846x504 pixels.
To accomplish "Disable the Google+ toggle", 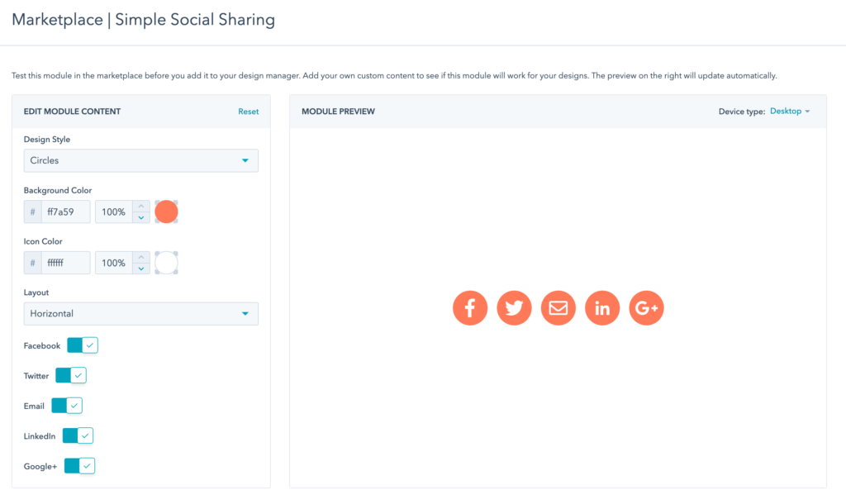I will 79,466.
